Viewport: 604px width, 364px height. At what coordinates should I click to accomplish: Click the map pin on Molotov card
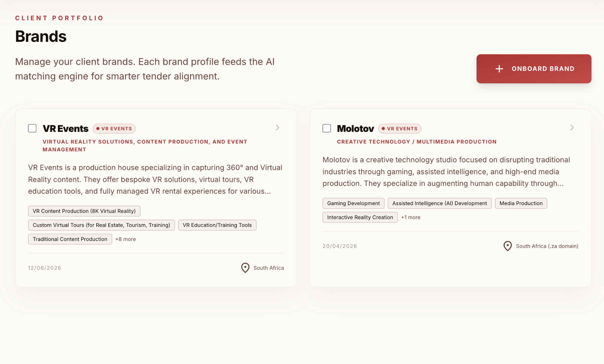pyautogui.click(x=507, y=246)
